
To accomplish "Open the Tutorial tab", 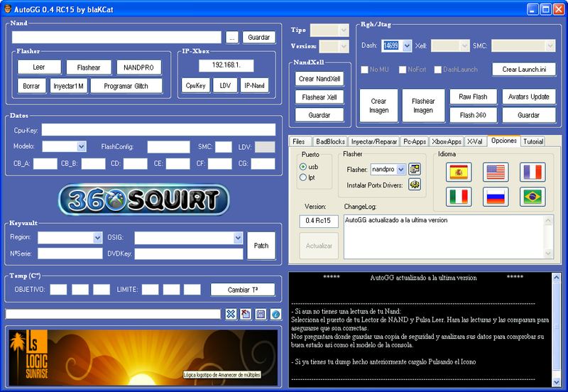I will click(533, 141).
